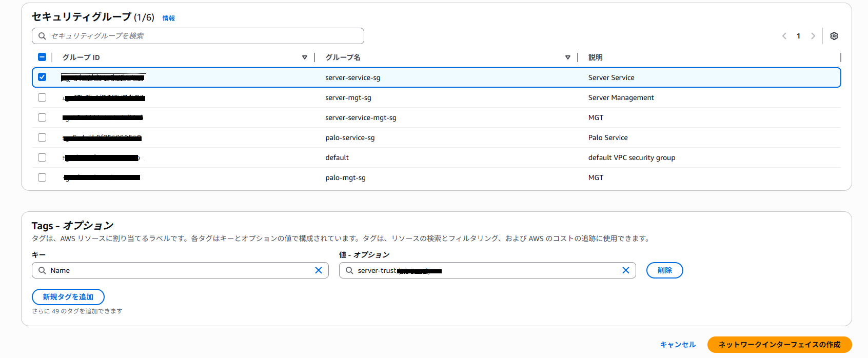
Task: Click the palo-mgt-sg group name cell
Action: coord(345,177)
